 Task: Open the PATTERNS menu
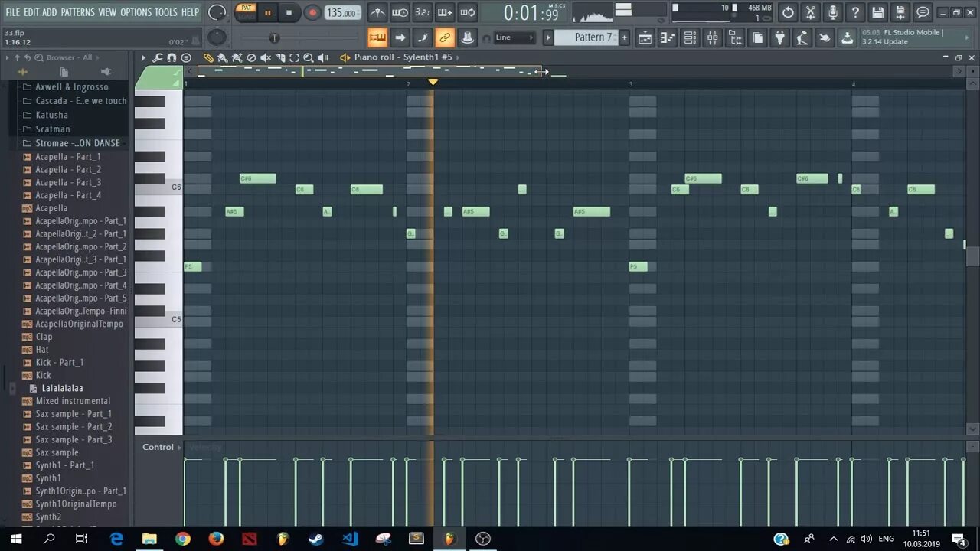[77, 12]
